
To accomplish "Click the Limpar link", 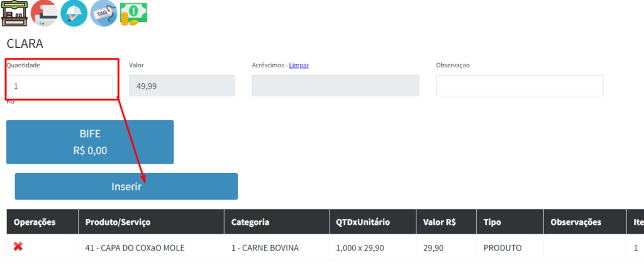I will click(299, 65).
